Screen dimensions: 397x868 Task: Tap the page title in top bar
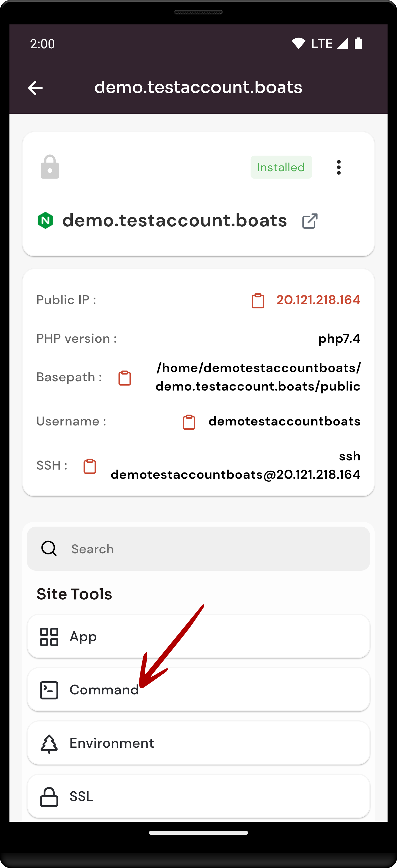198,87
